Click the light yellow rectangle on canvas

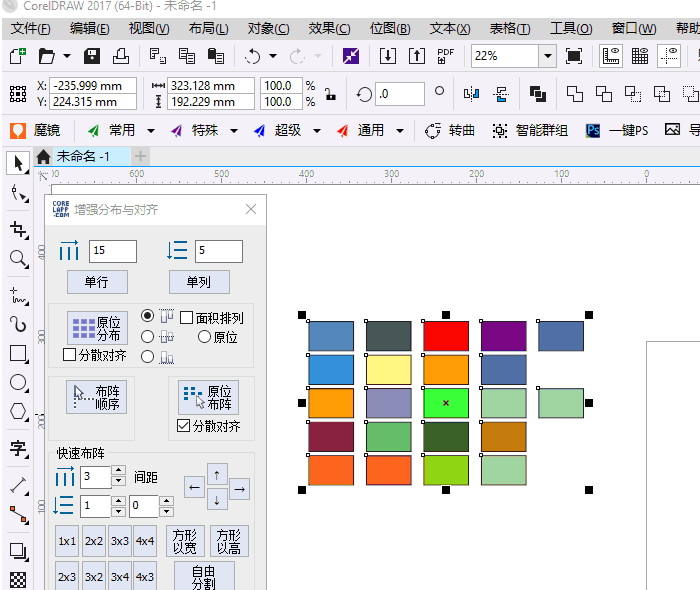coord(388,370)
